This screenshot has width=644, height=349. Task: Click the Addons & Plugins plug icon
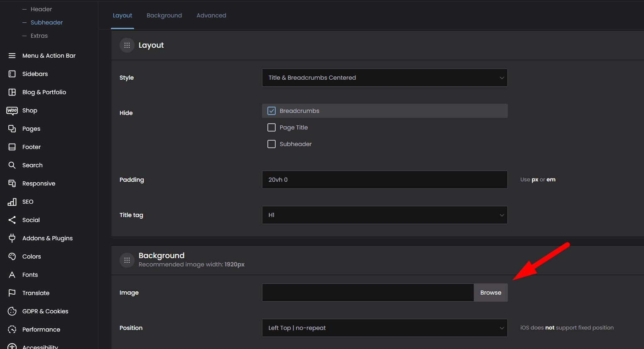tap(12, 238)
